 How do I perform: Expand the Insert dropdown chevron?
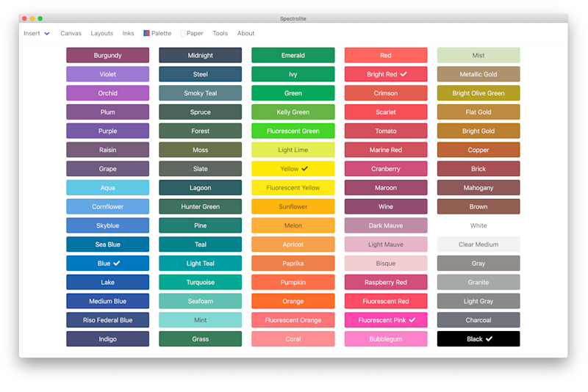coord(47,33)
